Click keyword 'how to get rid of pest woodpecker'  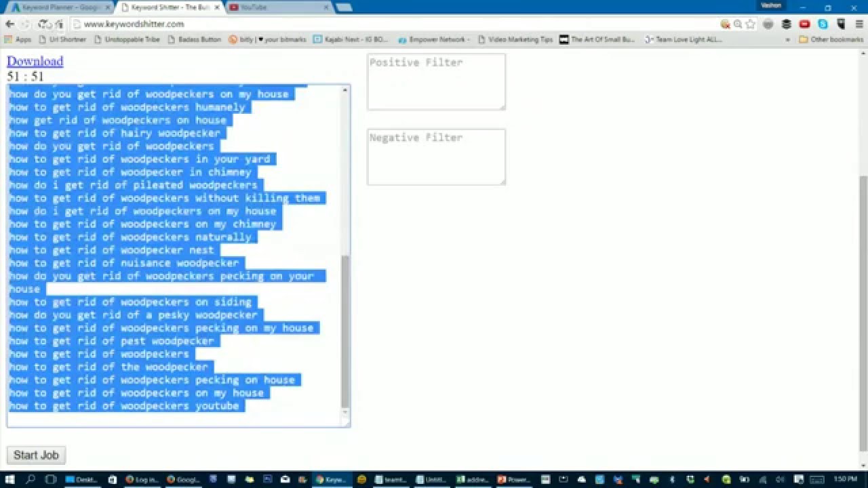click(111, 341)
